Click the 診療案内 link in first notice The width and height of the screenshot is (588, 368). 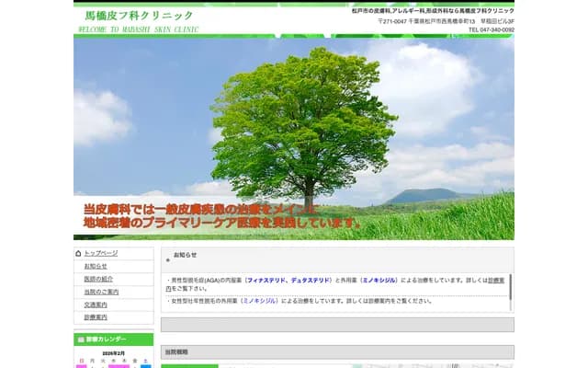tap(495, 279)
